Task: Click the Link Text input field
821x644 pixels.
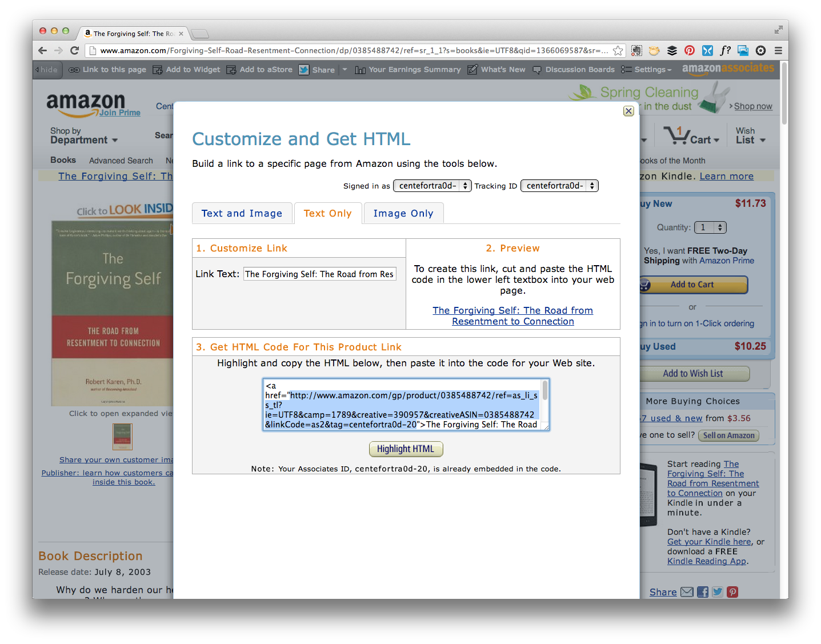Action: 320,274
